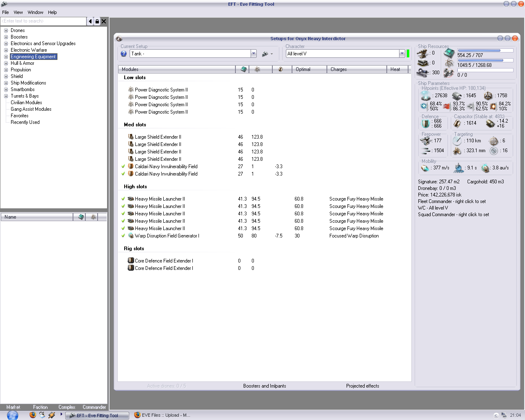This screenshot has width=525, height=420.
Task: Toggle first Caldari Navy Invulnerability Field checkmark
Action: coord(123,167)
